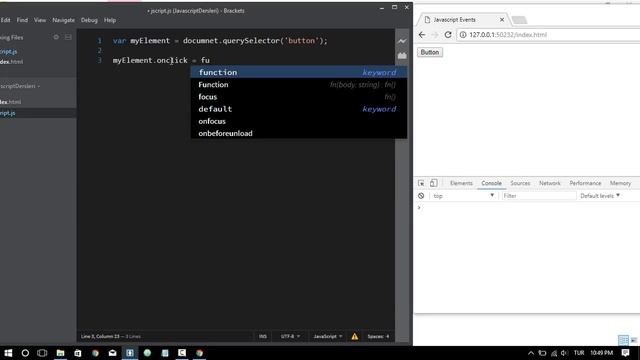640x360 pixels.
Task: Open a new tab in Chrome
Action: [519, 20]
